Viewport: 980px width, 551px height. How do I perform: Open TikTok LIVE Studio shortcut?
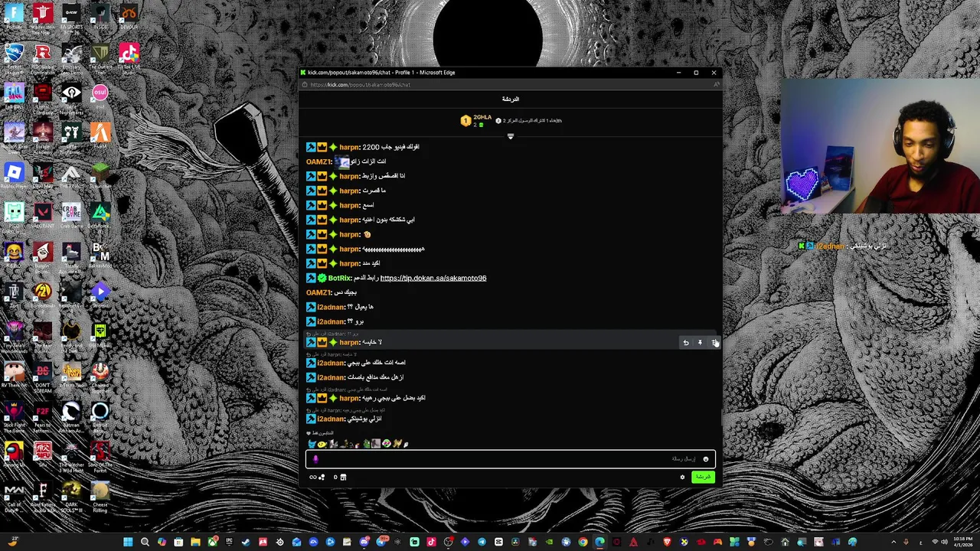[x=129, y=57]
